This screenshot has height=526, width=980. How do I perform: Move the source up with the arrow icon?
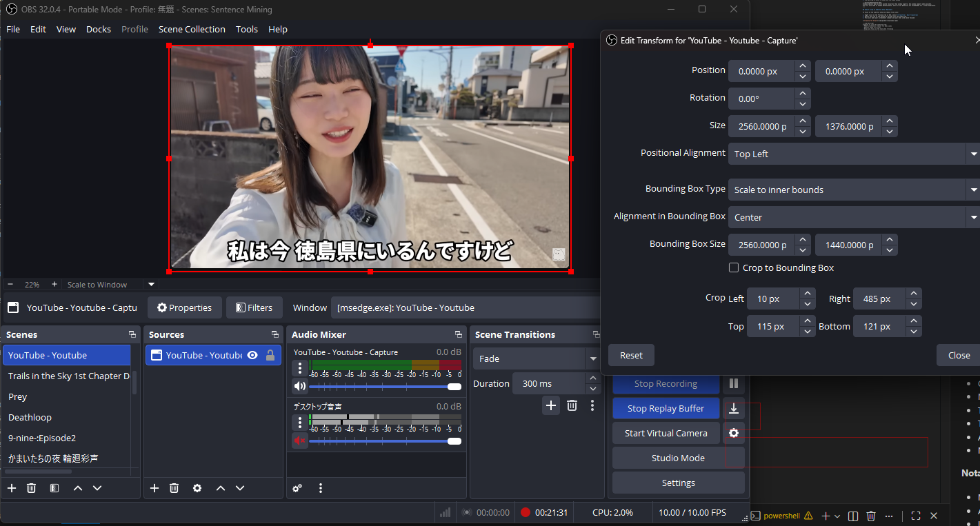click(x=220, y=488)
